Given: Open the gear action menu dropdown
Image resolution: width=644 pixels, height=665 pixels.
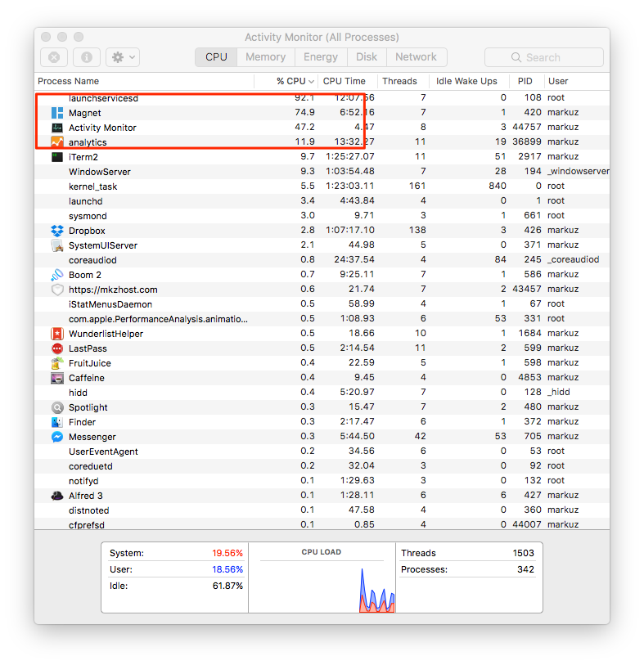Looking at the screenshot, I should click(123, 57).
